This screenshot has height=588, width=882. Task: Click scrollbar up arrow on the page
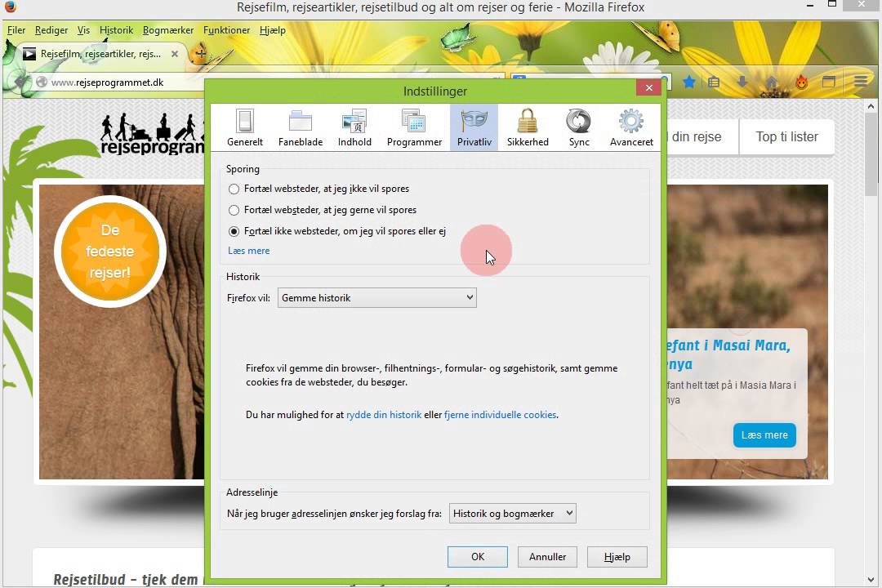pyautogui.click(x=871, y=106)
